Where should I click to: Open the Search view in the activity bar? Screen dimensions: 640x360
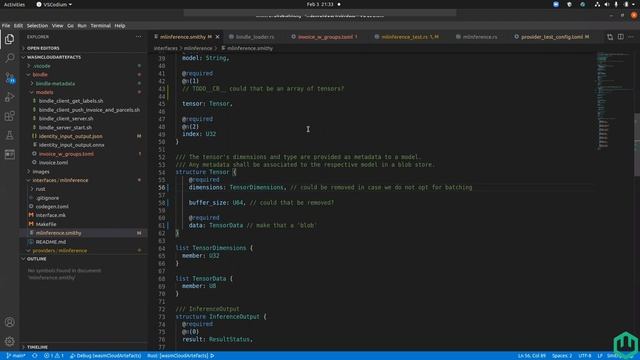coord(9,58)
